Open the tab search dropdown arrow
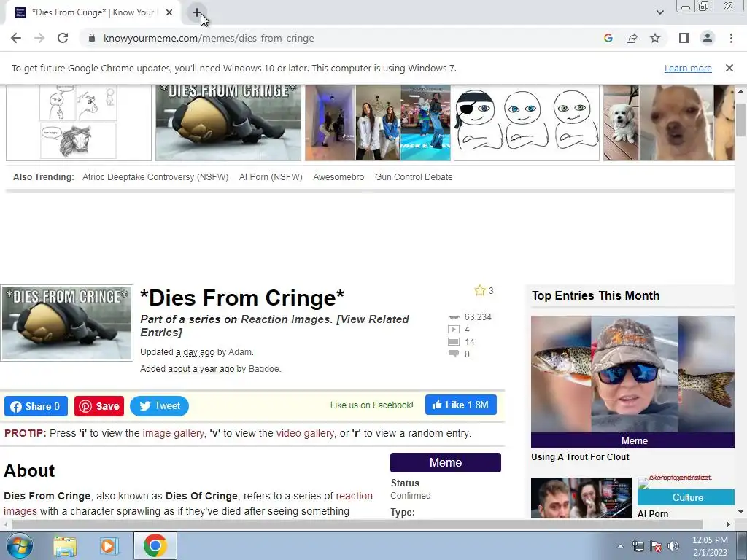The image size is (747, 560). click(659, 12)
